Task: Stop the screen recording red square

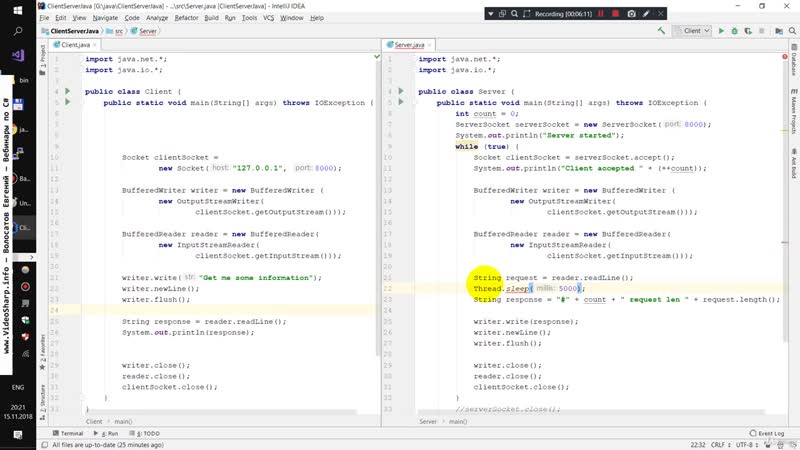Action: (x=615, y=14)
